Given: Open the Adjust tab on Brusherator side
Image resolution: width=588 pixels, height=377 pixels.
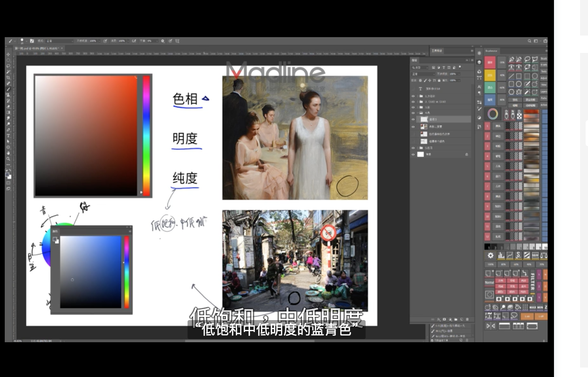Looking at the screenshot, I should click(544, 78).
